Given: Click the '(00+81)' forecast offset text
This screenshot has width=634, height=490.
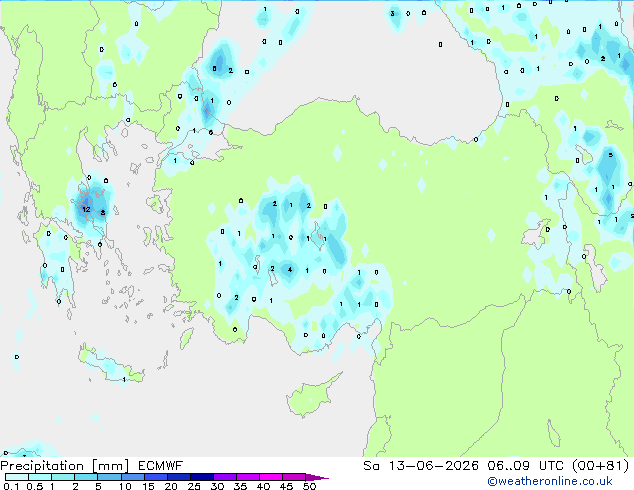Looking at the screenshot, I should (601, 466).
